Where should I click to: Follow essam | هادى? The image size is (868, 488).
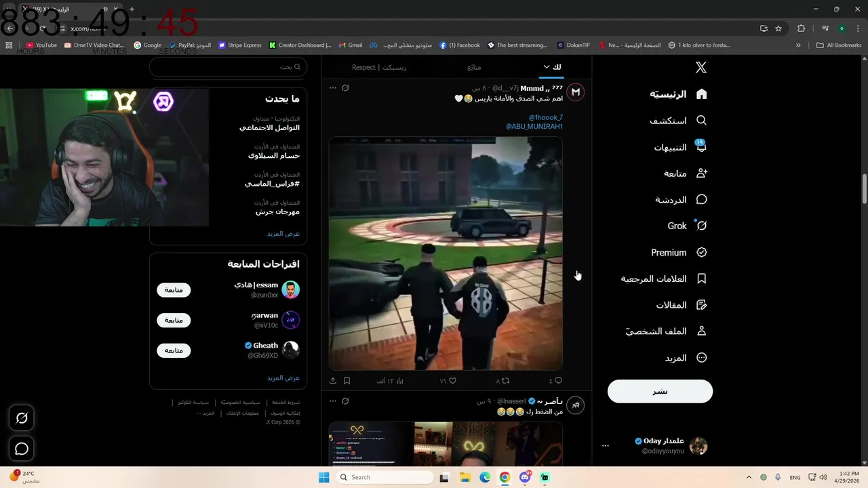tap(174, 290)
